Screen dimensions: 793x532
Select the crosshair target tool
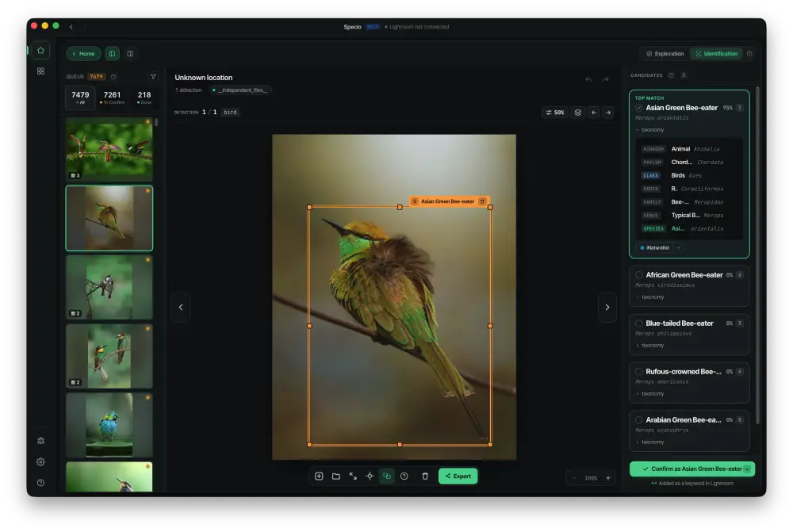point(370,477)
